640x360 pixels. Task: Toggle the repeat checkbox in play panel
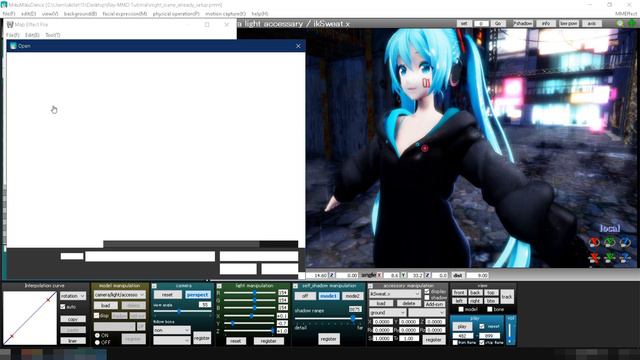[x=482, y=327]
